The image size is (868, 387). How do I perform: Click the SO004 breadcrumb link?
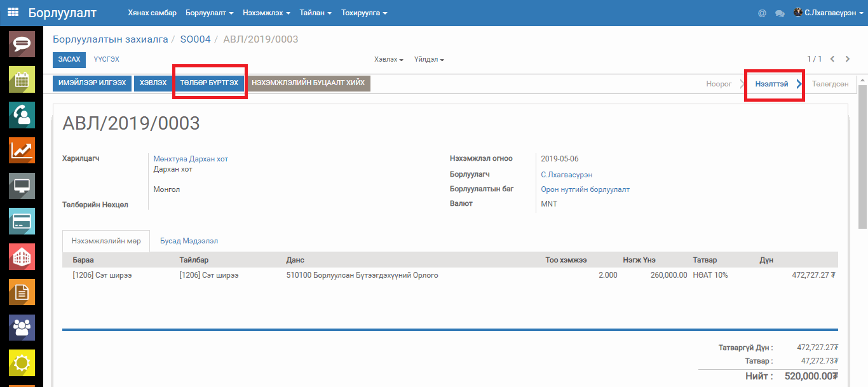195,39
